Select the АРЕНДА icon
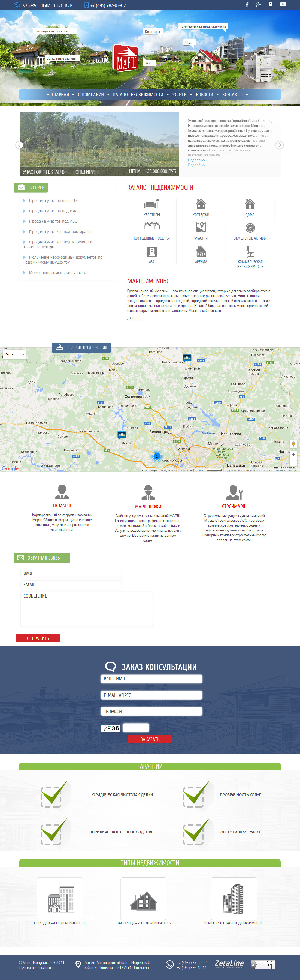This screenshot has height=980, width=300. tap(201, 252)
